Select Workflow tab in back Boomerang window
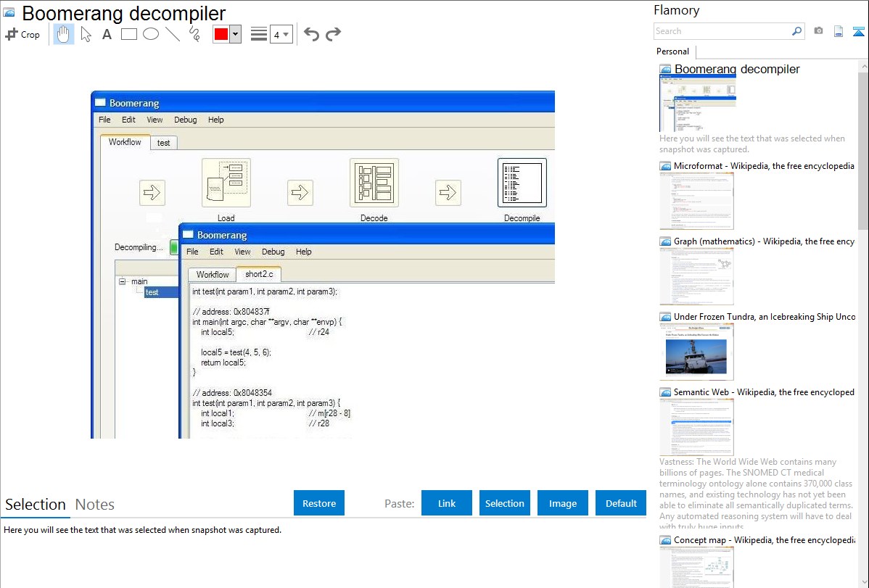The height and width of the screenshot is (588, 869). pos(125,142)
